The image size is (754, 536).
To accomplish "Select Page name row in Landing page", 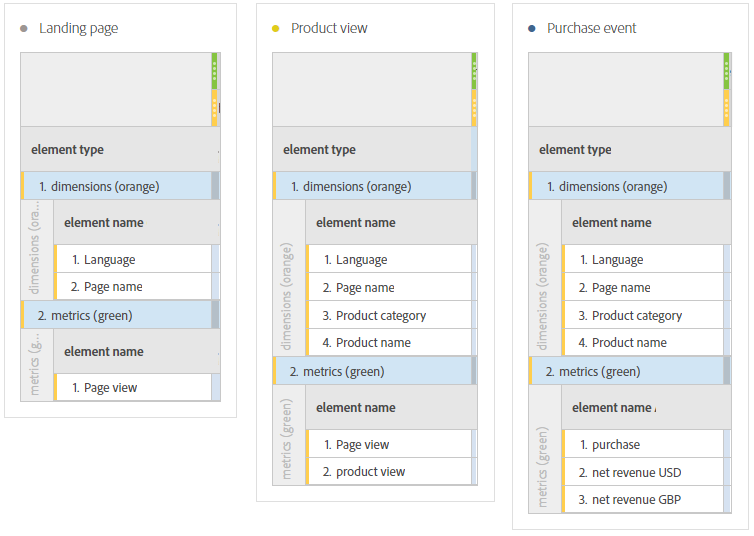I will tap(112, 287).
